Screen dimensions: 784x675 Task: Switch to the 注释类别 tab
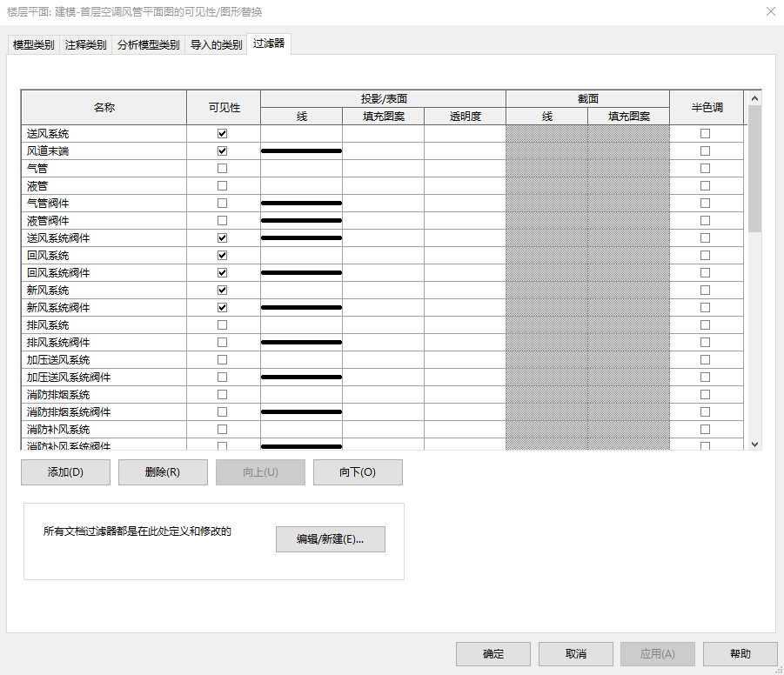click(85, 45)
